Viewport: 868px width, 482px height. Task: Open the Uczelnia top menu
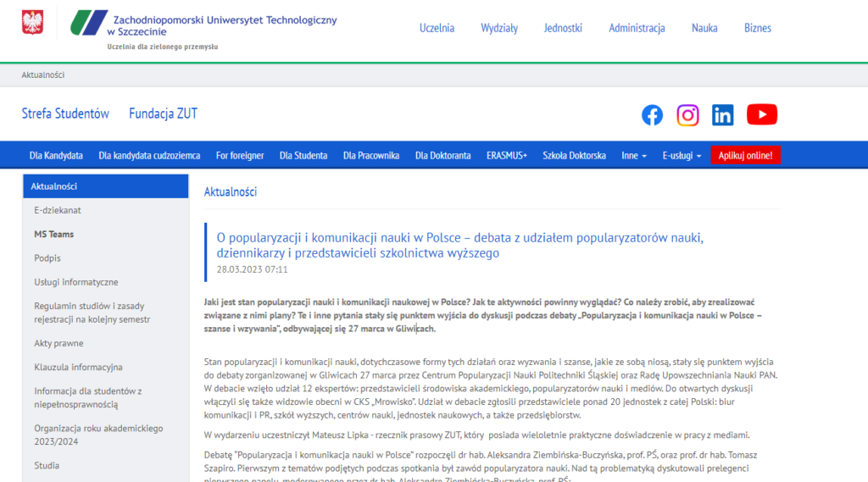(x=437, y=28)
